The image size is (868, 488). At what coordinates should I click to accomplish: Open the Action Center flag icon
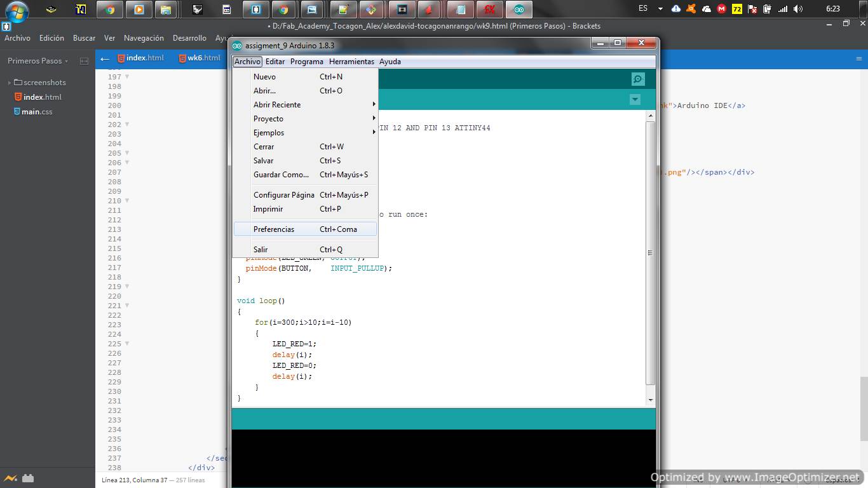pos(752,9)
